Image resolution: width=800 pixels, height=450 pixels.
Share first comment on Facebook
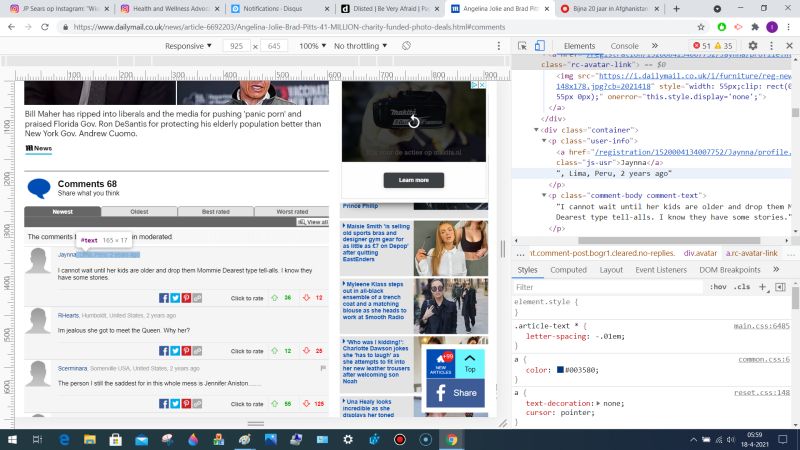[x=164, y=298]
